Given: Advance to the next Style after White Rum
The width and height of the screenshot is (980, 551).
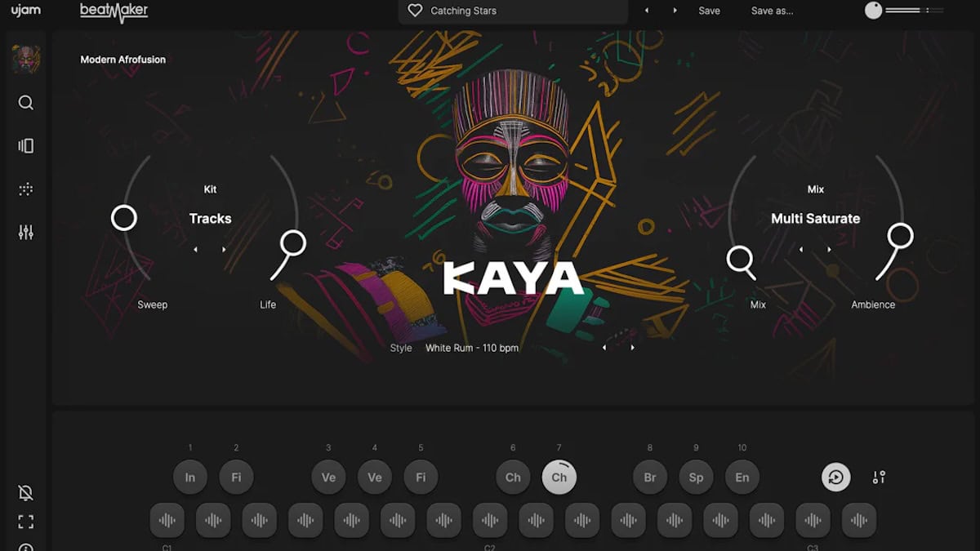Looking at the screenshot, I should 632,348.
